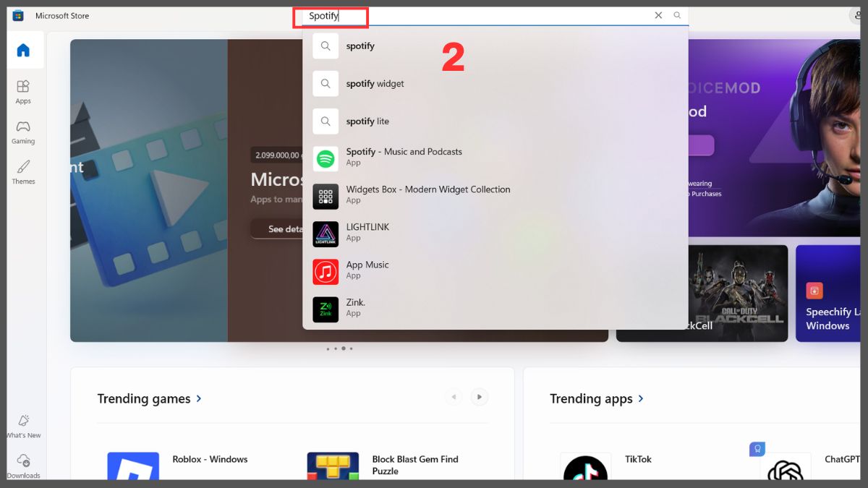
Task: Click the red App Music icon
Action: click(325, 272)
